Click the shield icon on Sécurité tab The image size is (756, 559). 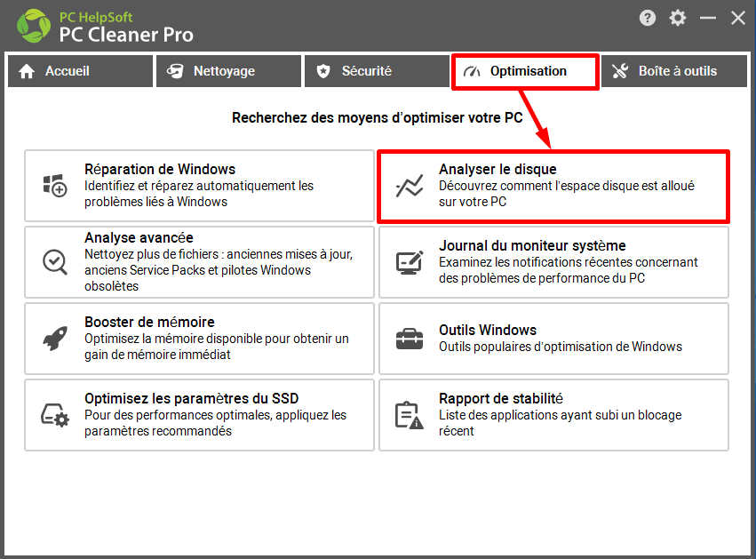(323, 71)
